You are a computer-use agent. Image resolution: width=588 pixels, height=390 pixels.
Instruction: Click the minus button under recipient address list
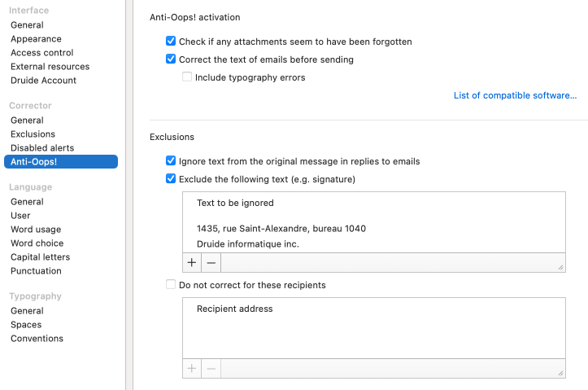coord(211,368)
